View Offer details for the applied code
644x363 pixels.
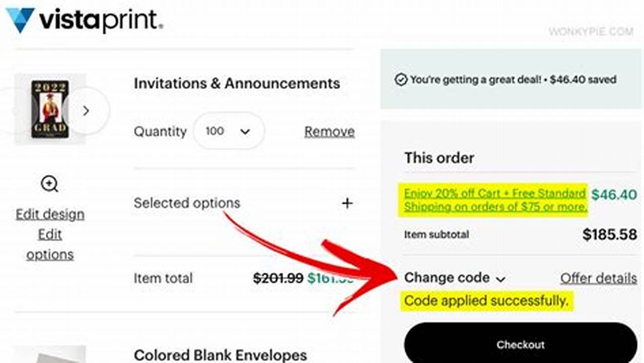click(598, 278)
